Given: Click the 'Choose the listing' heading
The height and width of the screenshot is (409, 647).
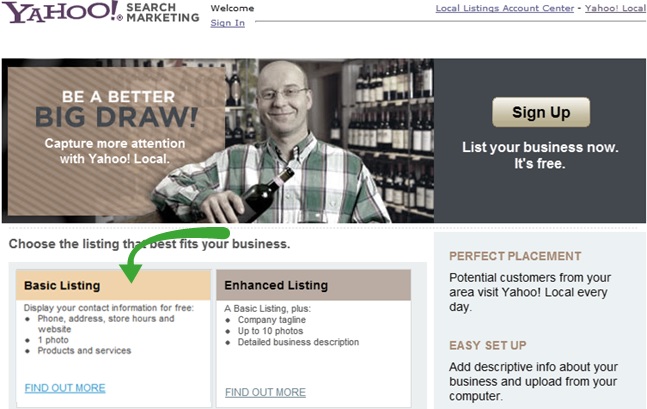Looking at the screenshot, I should tap(149, 244).
